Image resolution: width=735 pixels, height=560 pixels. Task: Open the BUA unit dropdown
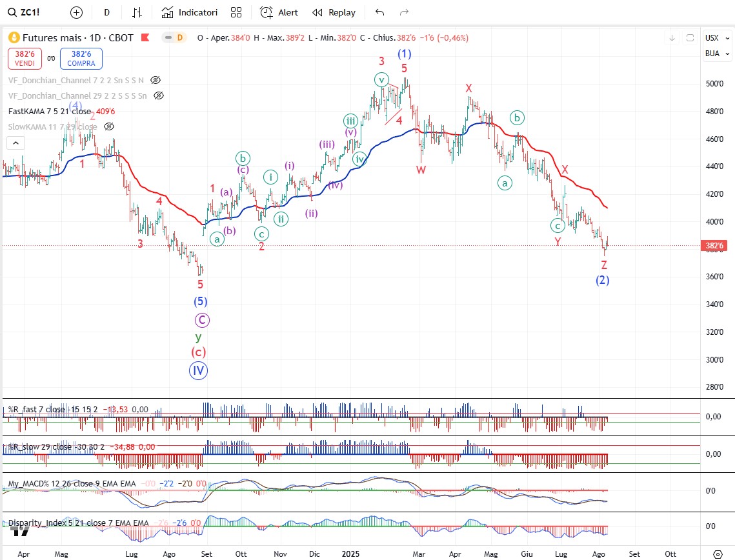(712, 54)
